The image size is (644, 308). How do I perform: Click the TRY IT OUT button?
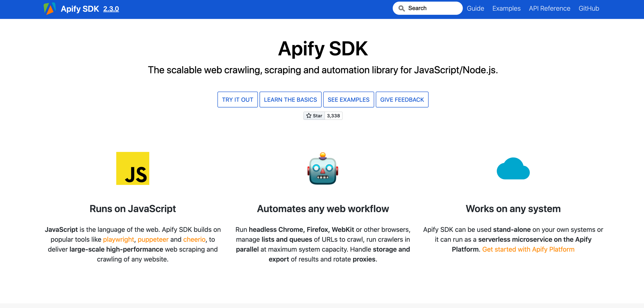(x=237, y=99)
